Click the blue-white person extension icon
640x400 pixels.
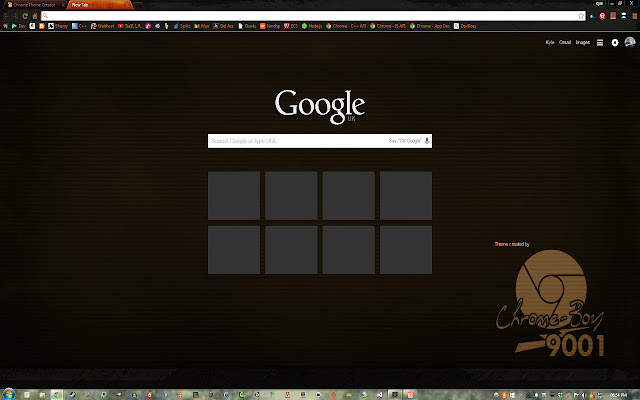(x=624, y=16)
